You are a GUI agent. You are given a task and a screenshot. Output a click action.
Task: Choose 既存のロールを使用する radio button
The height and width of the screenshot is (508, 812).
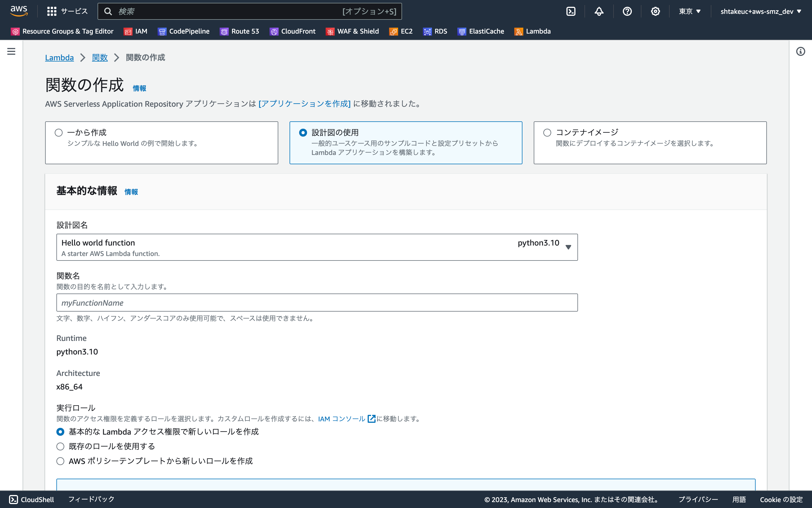point(60,446)
